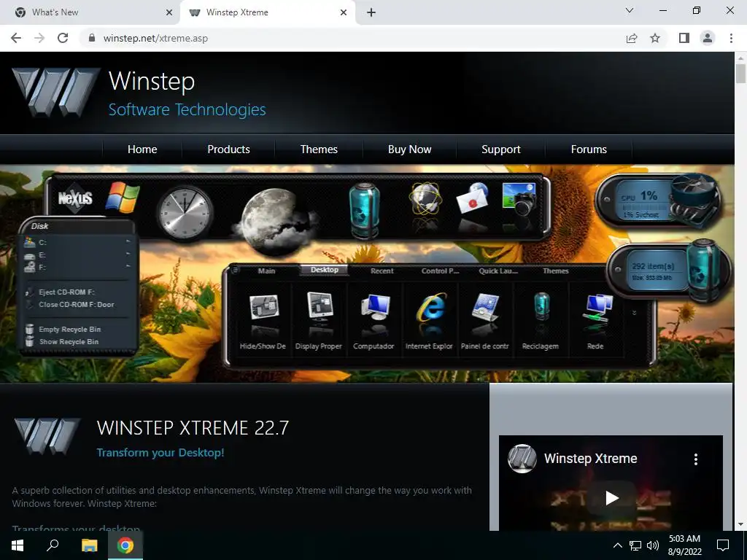Go back using the browser back arrow
This screenshot has width=747, height=560.
point(16,38)
